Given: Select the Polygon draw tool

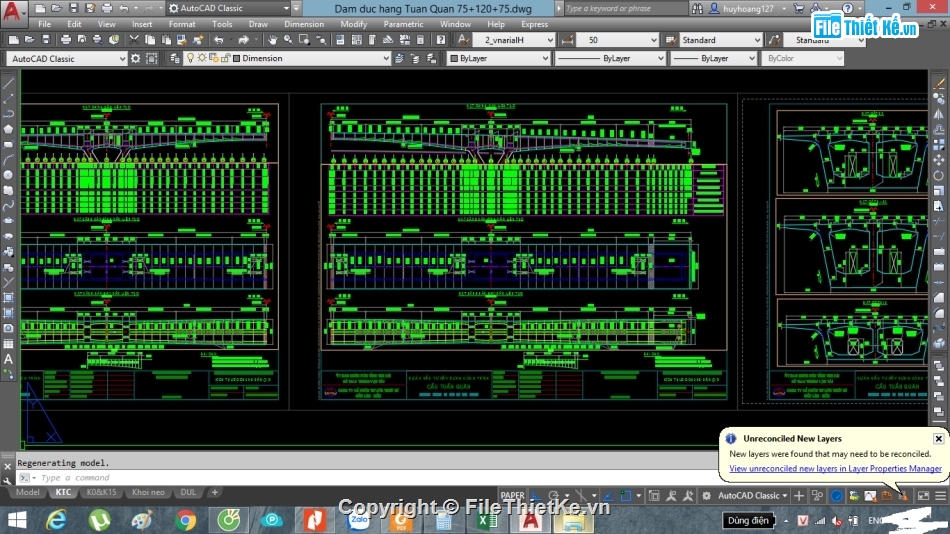Looking at the screenshot, I should (8, 128).
